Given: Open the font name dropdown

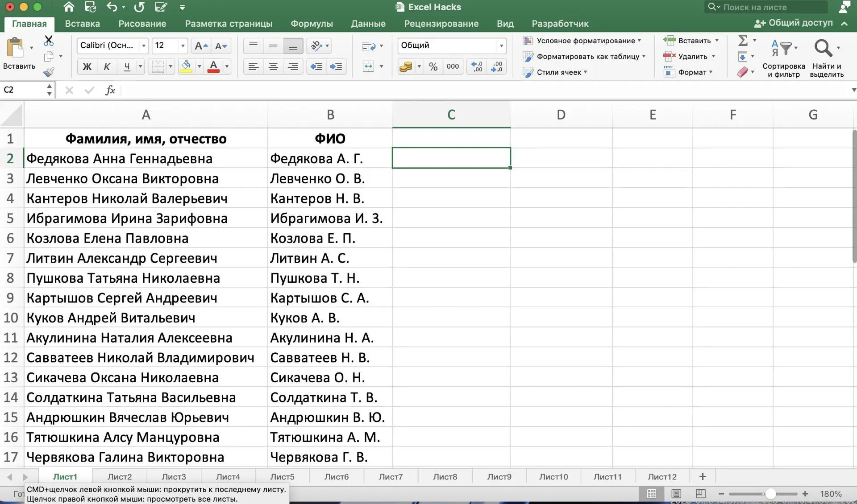Looking at the screenshot, I should pyautogui.click(x=143, y=45).
